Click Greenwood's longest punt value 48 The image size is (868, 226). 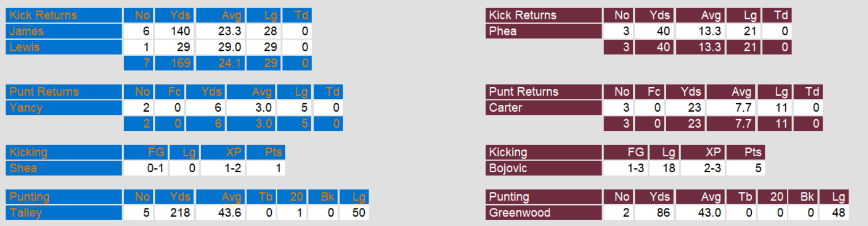pyautogui.click(x=838, y=213)
